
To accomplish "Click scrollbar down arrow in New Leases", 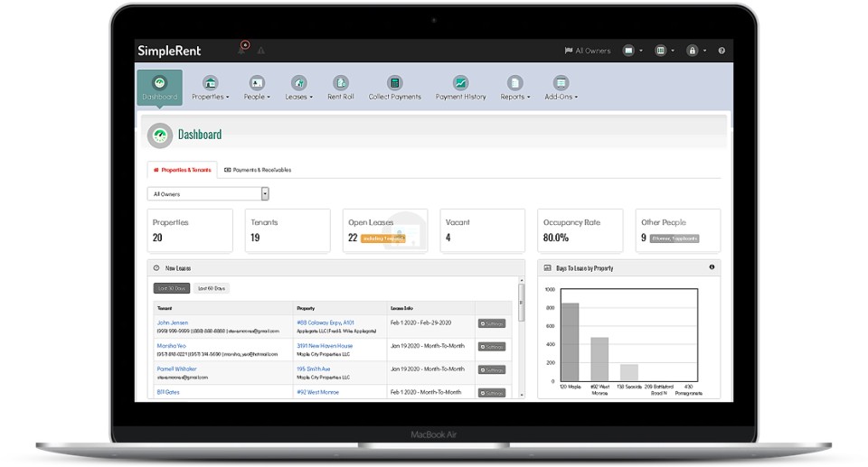I will pos(521,395).
